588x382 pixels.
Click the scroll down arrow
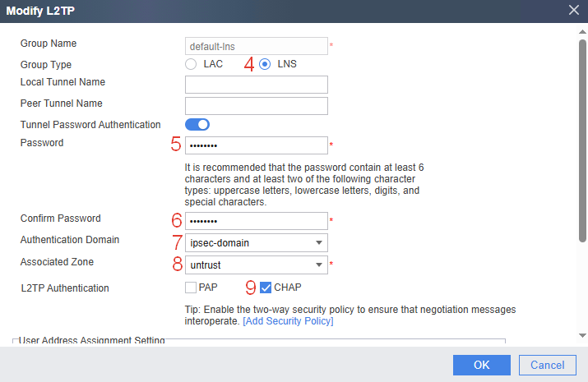(582, 335)
